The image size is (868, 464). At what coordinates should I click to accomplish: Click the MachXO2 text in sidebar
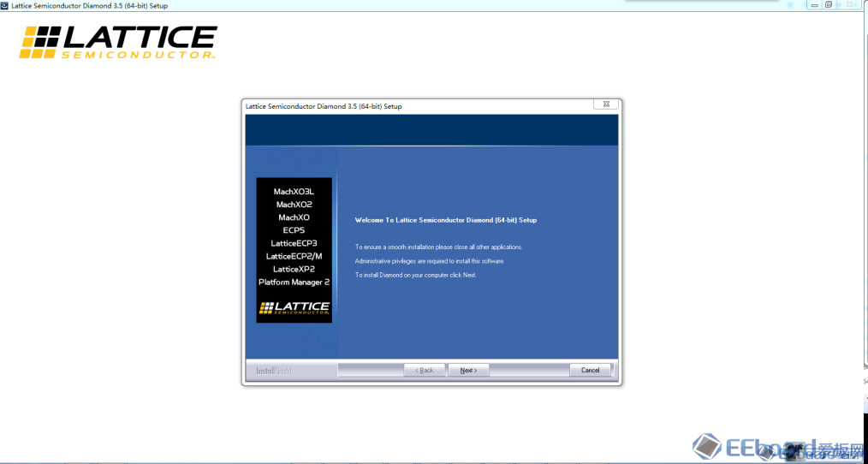point(294,205)
